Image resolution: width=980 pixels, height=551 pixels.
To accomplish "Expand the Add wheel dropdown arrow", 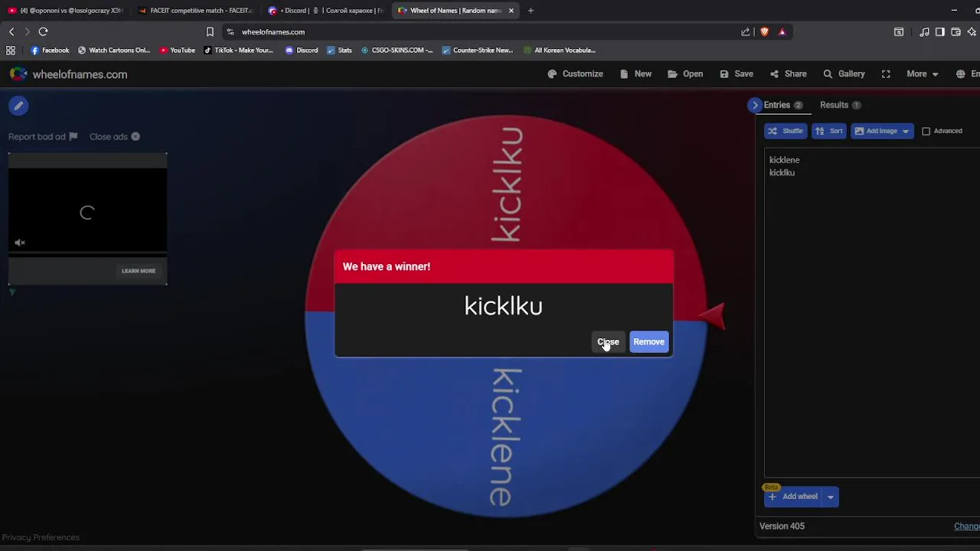I will coord(830,497).
